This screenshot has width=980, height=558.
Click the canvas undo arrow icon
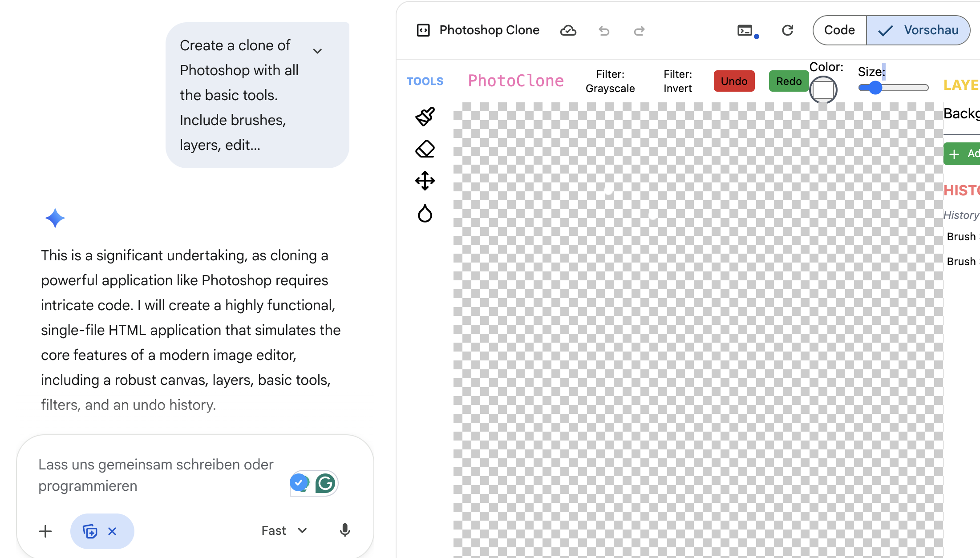(x=604, y=30)
